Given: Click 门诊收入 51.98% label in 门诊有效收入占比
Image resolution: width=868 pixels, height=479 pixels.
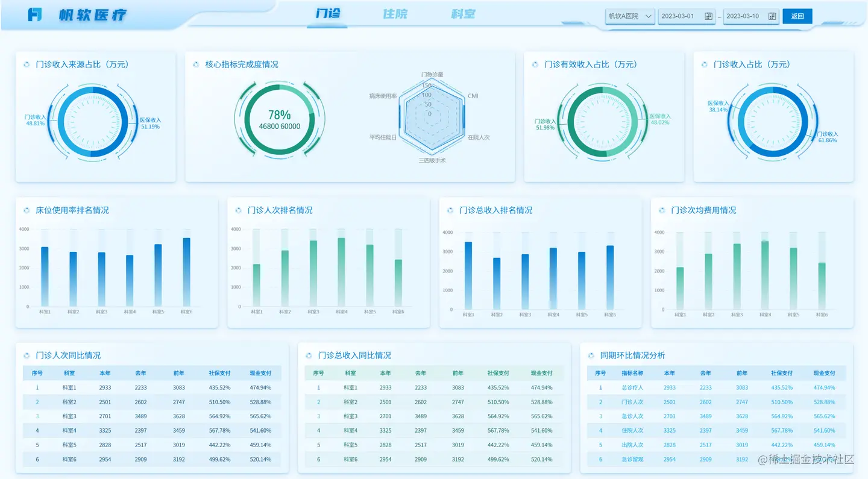Looking at the screenshot, I should 545,124.
